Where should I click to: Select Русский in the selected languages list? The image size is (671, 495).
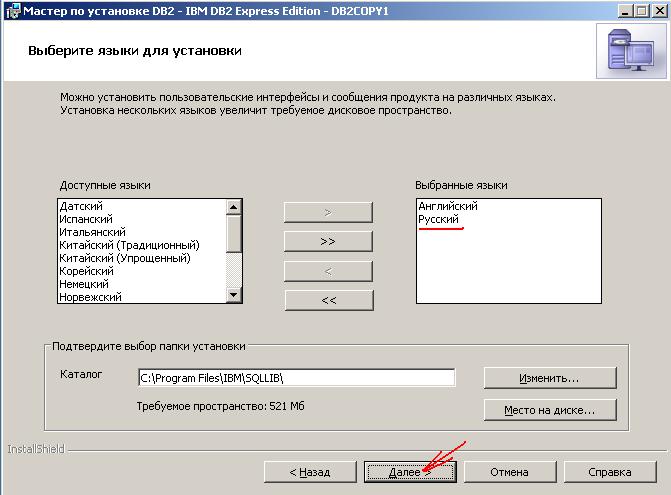[438, 219]
